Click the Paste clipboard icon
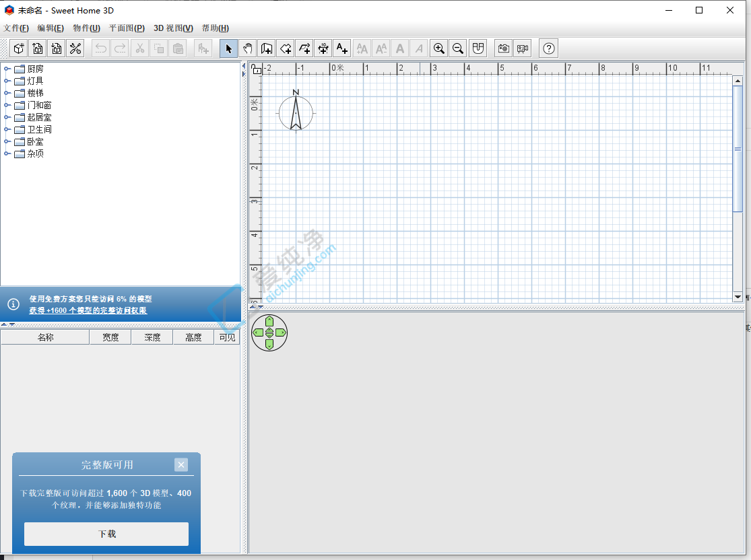The image size is (751, 560). click(x=178, y=48)
